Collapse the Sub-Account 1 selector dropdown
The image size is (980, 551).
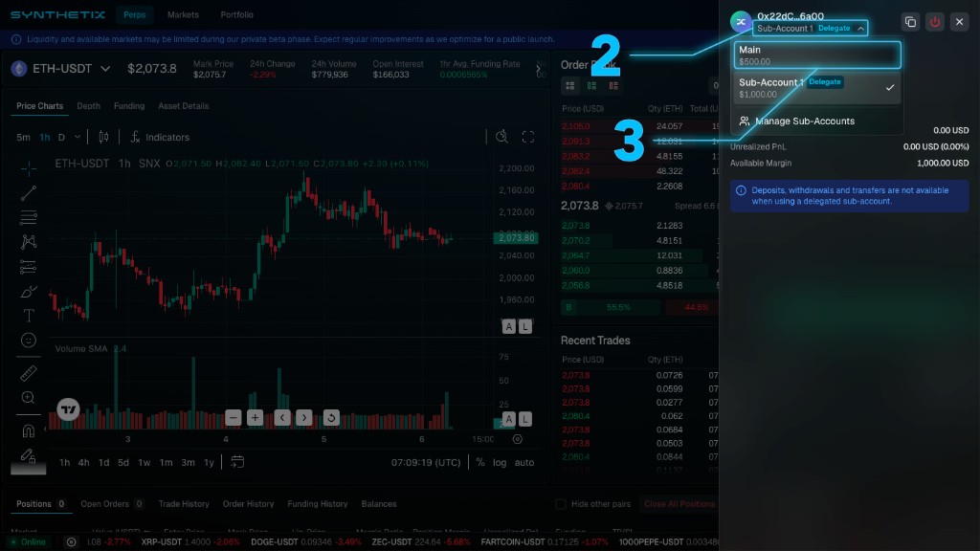click(x=861, y=29)
